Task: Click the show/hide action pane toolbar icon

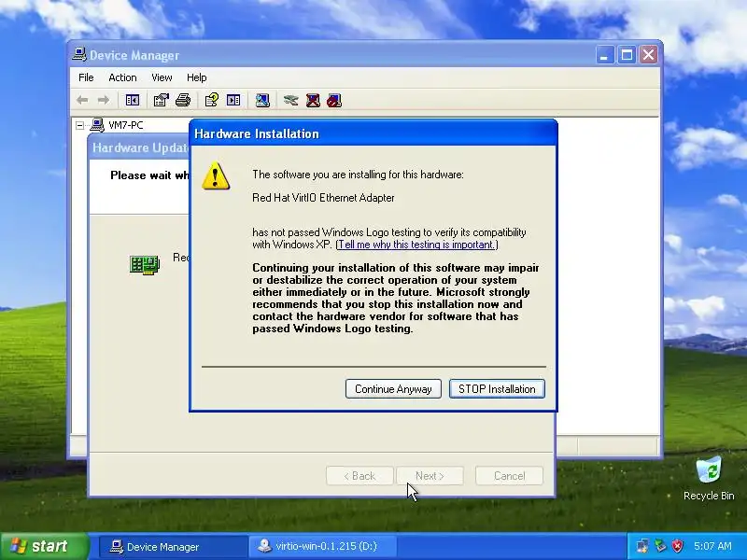Action: click(x=233, y=100)
